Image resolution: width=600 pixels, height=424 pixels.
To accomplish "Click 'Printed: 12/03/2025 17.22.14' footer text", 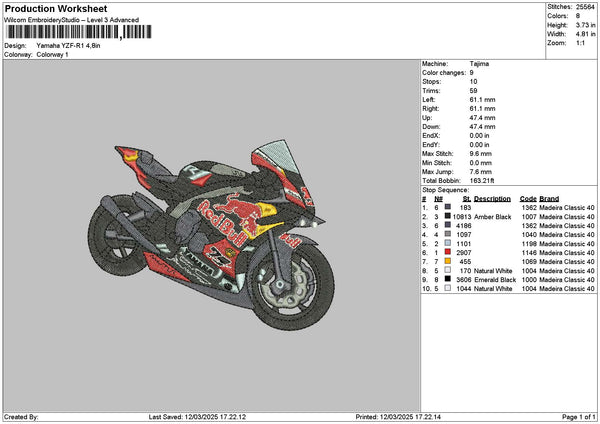I will click(x=398, y=417).
